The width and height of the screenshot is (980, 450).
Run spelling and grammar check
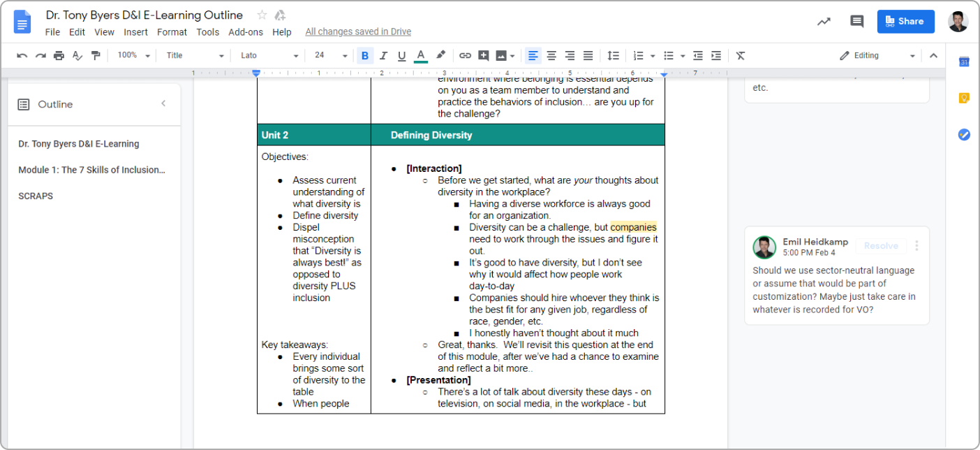77,56
